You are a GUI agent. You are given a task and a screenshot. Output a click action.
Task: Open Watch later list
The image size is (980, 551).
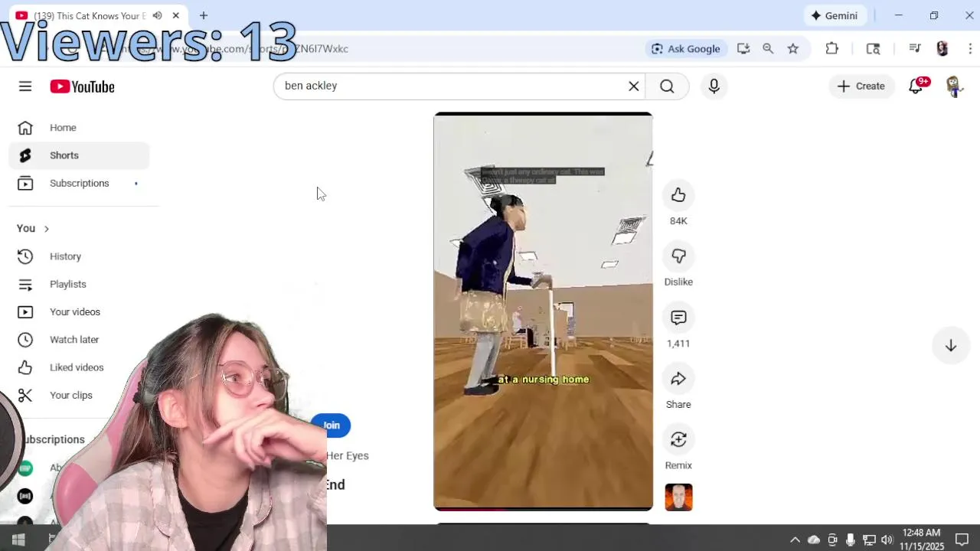79,340
